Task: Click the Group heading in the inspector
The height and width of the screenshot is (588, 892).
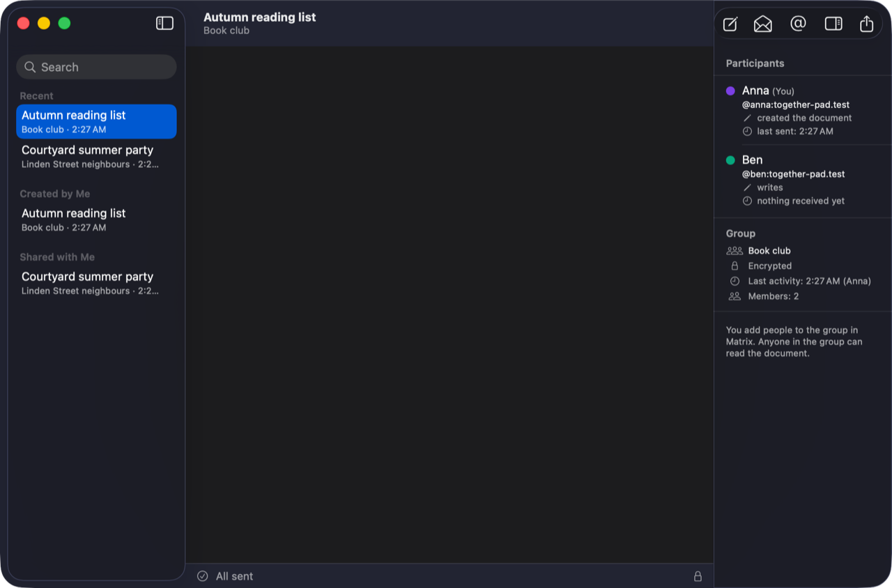Action: click(741, 233)
